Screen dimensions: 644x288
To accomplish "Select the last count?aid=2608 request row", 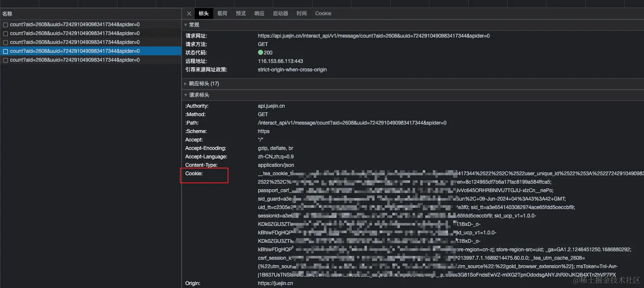I will tap(90, 60).
